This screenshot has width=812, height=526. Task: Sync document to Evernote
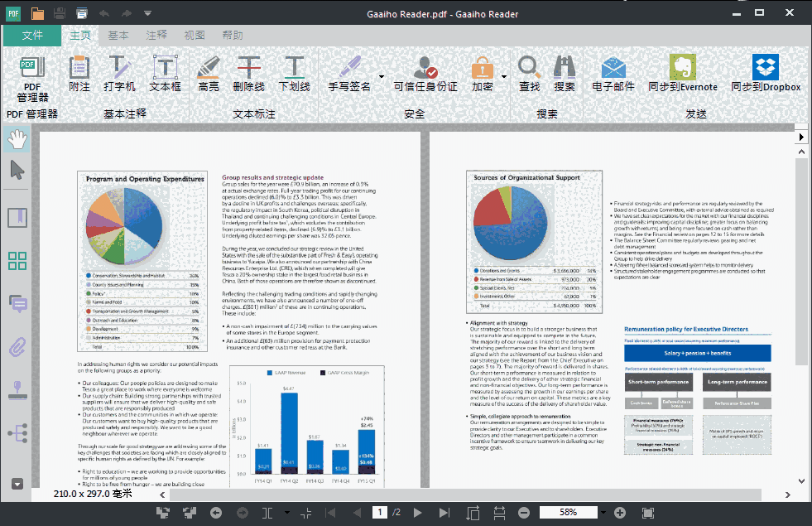(683, 74)
